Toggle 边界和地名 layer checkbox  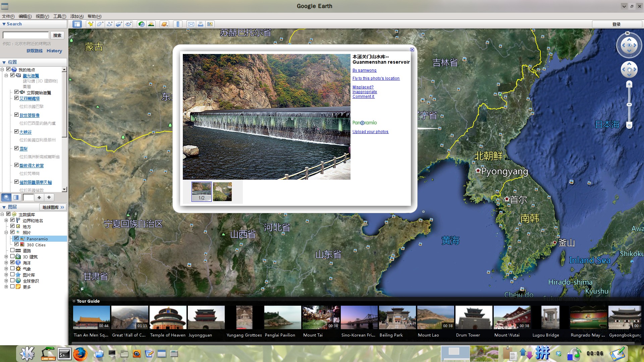coord(12,220)
